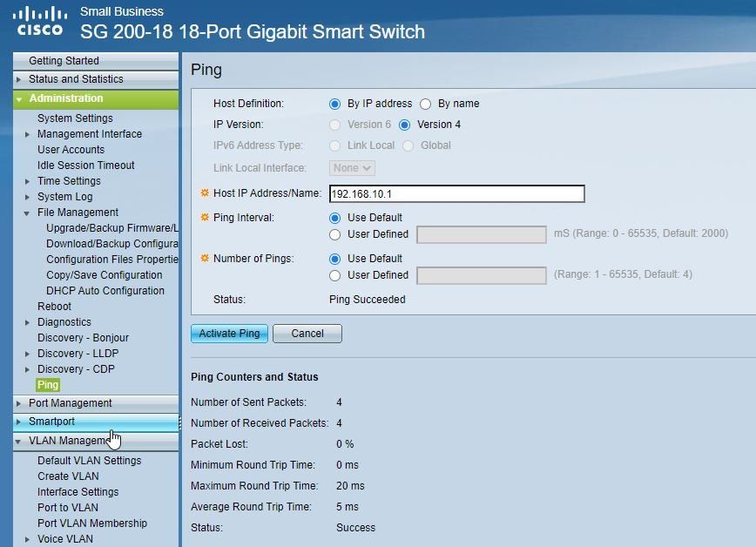
Task: Open Discovery - Bonjour page
Action: coord(83,338)
